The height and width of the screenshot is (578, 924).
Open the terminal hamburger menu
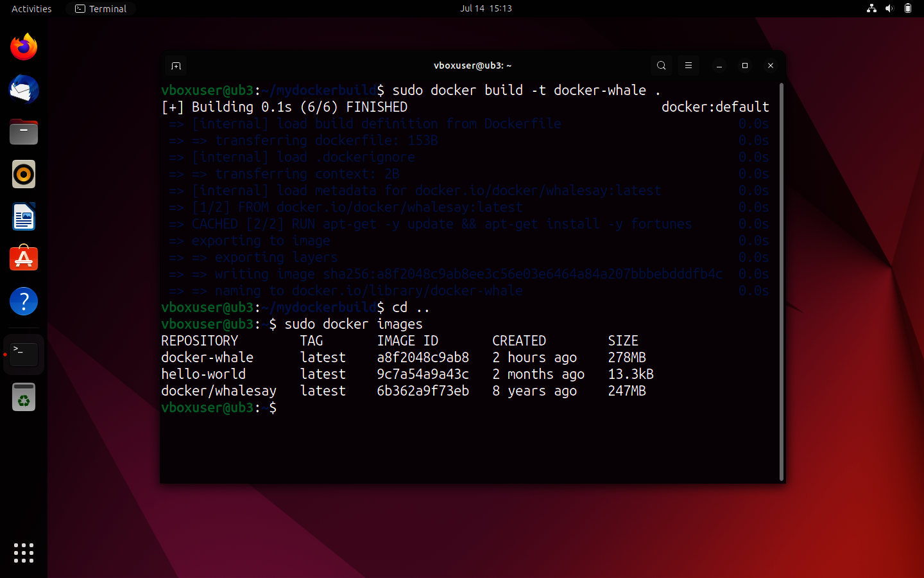pos(689,66)
